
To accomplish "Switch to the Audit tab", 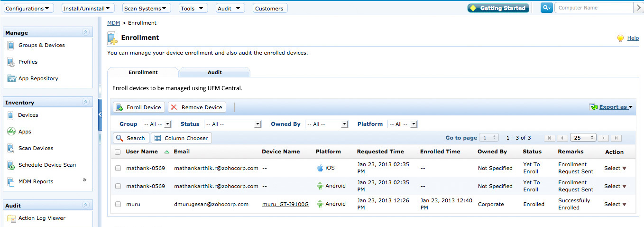I will point(214,73).
